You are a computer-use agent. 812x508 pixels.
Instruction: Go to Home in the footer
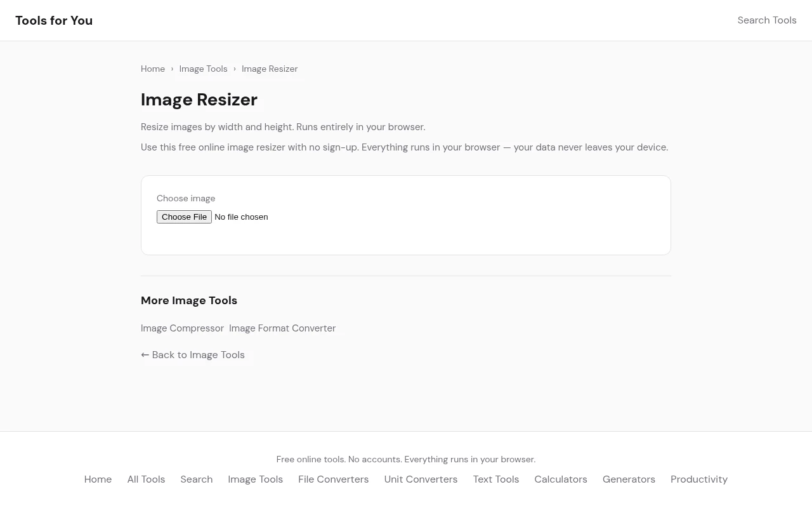[98, 479]
